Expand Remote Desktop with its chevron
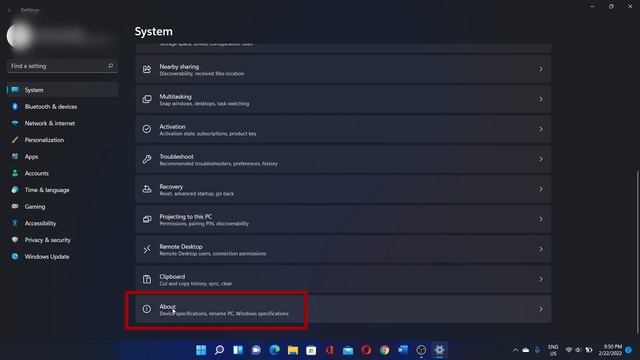Image resolution: width=640 pixels, height=360 pixels. tap(541, 249)
